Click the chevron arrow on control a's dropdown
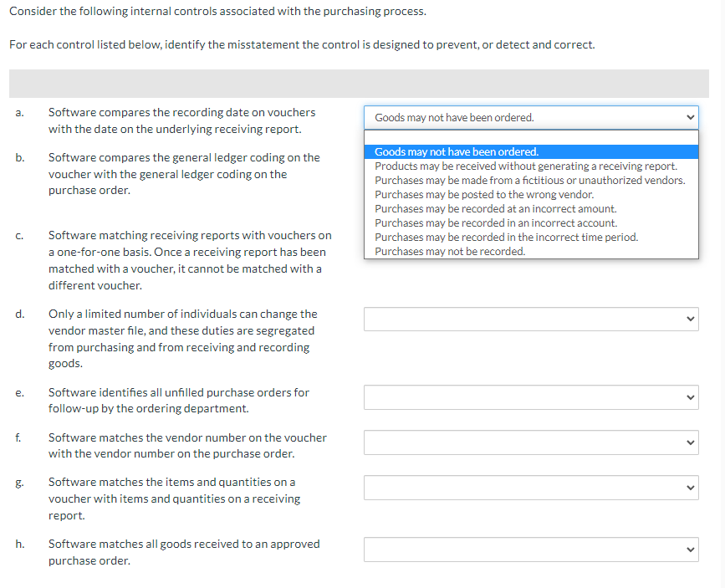Screen dimensions: 725x588 689,117
